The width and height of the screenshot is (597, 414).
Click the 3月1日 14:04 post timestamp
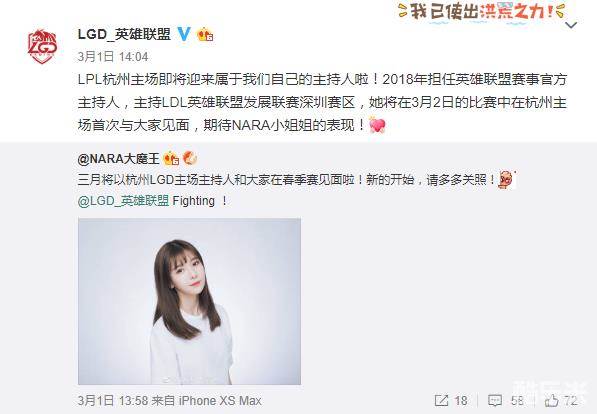click(x=113, y=57)
